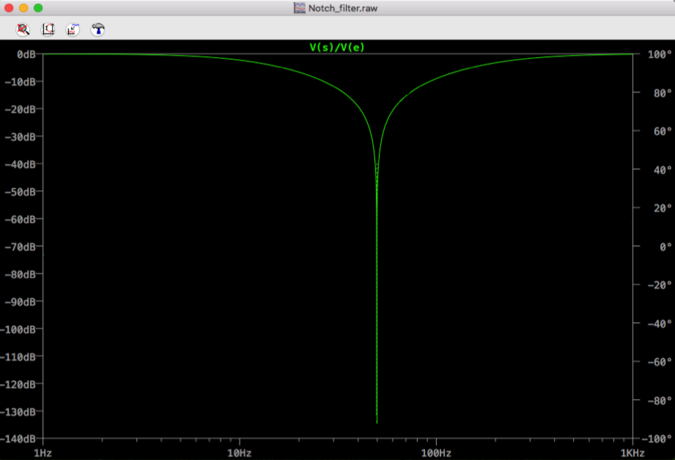675x460 pixels.
Task: Click the 0dB label on left axis
Action: pyautogui.click(x=26, y=54)
